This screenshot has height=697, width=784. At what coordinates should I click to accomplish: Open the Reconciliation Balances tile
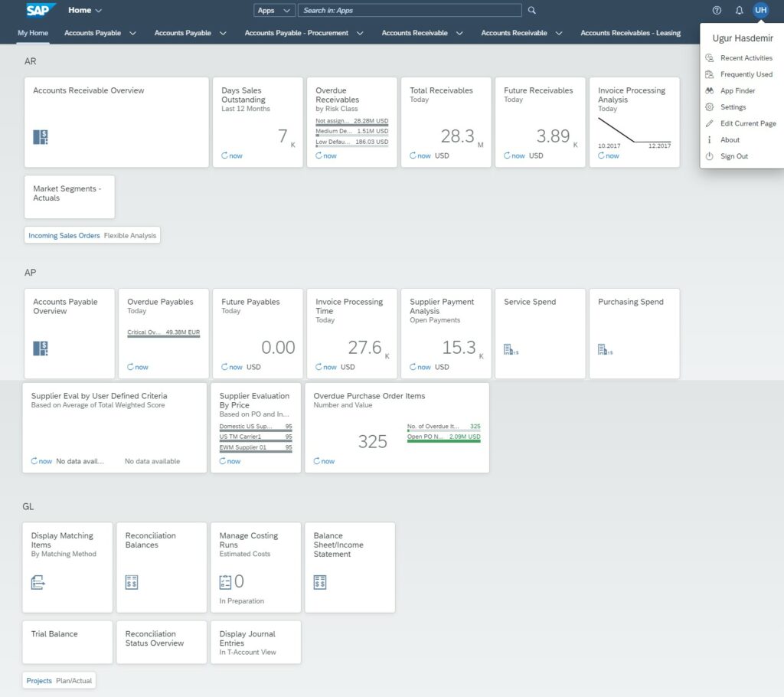[162, 567]
